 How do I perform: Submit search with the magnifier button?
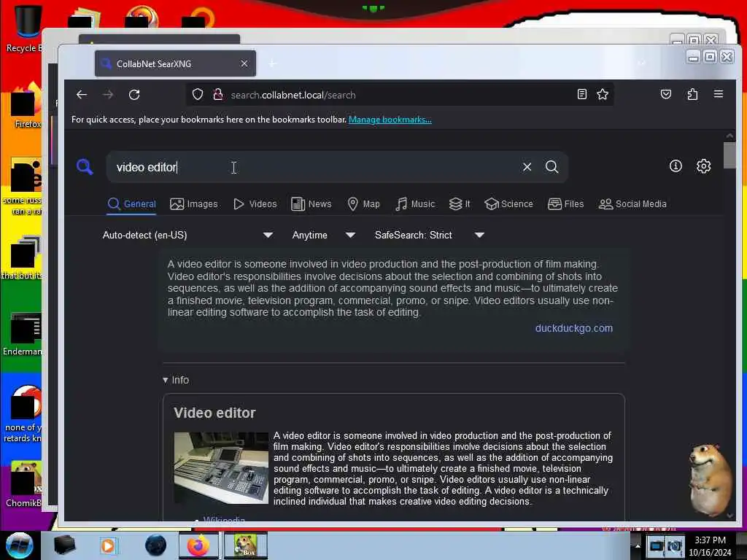point(551,167)
